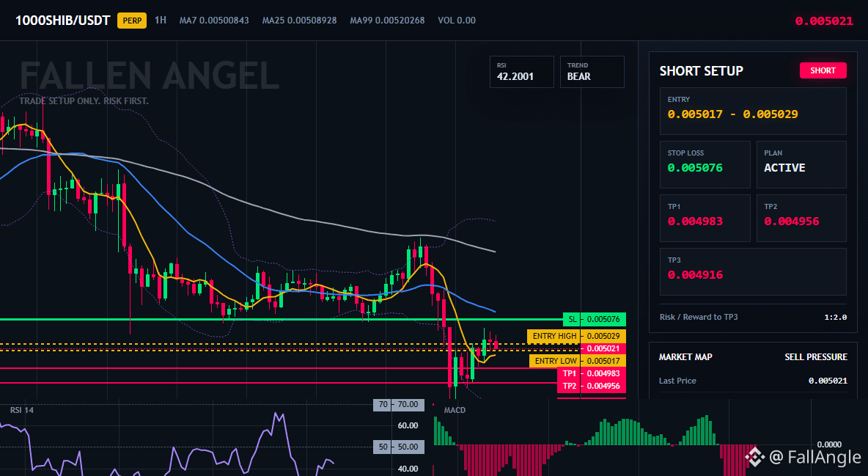
Task: Click the MA99 0.00520268 indicator
Action: click(x=388, y=21)
